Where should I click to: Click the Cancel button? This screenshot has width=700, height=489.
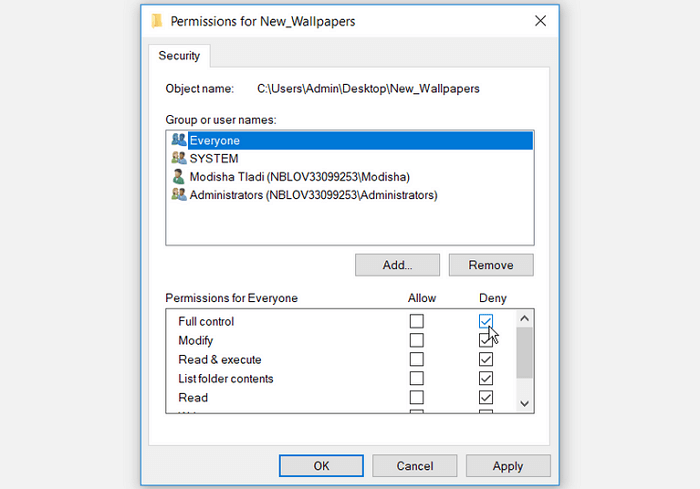[x=415, y=466]
